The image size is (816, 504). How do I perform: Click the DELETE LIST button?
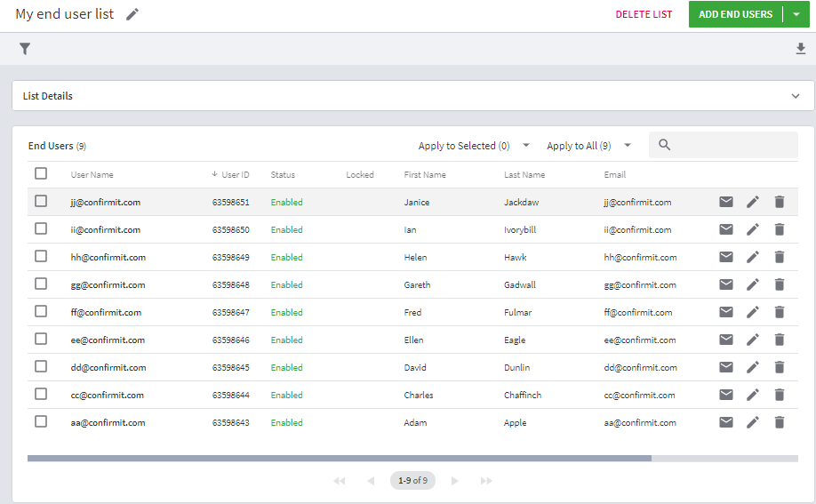[644, 14]
